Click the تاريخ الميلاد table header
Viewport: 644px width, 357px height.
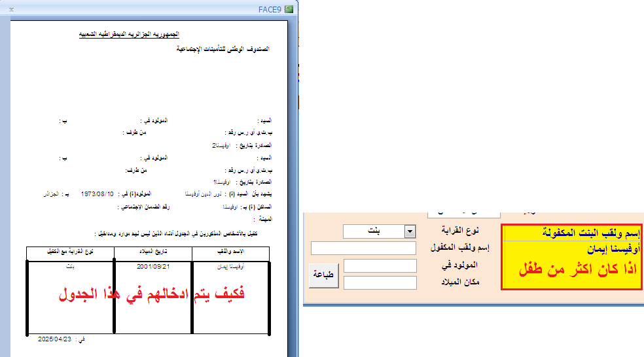[152, 252]
